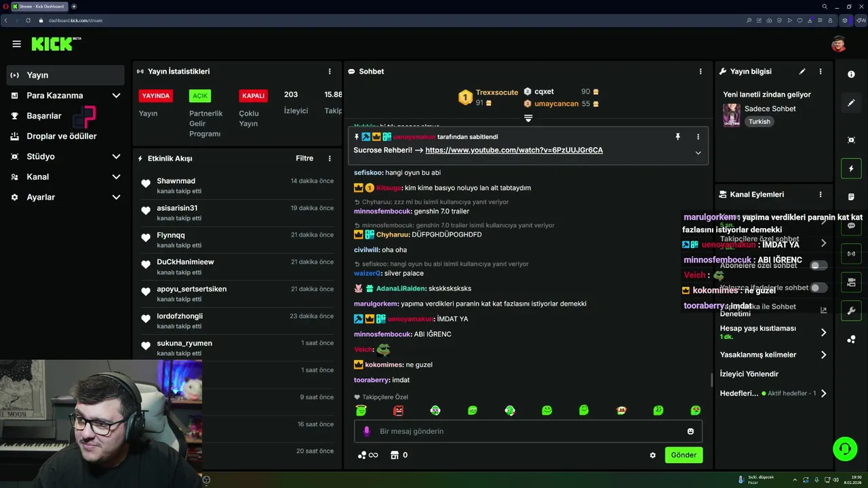
Task: Click the chat scrollbar thumb
Action: [x=711, y=380]
